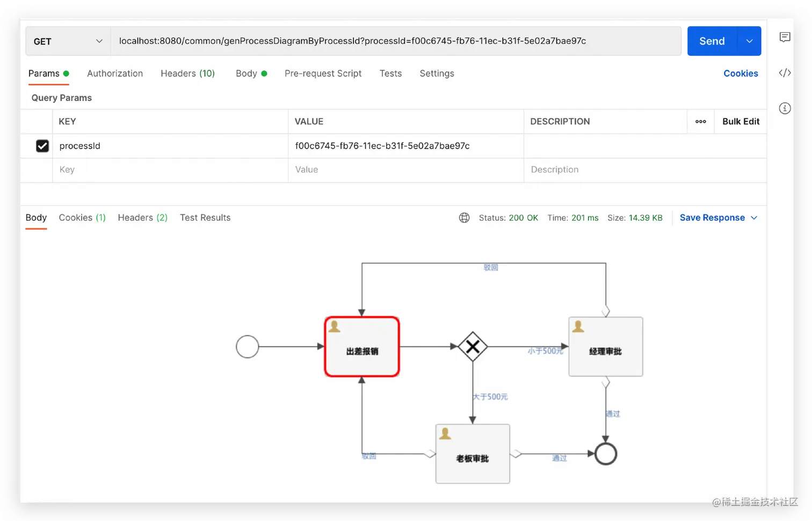This screenshot has width=812, height=521.
Task: Click the request URL field
Action: [396, 41]
